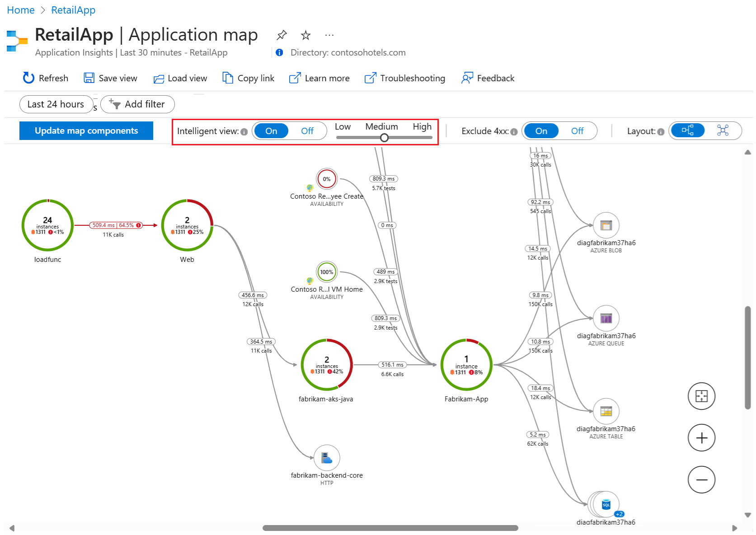Click the pin icon next to title
This screenshot has height=535, width=756.
coord(282,35)
